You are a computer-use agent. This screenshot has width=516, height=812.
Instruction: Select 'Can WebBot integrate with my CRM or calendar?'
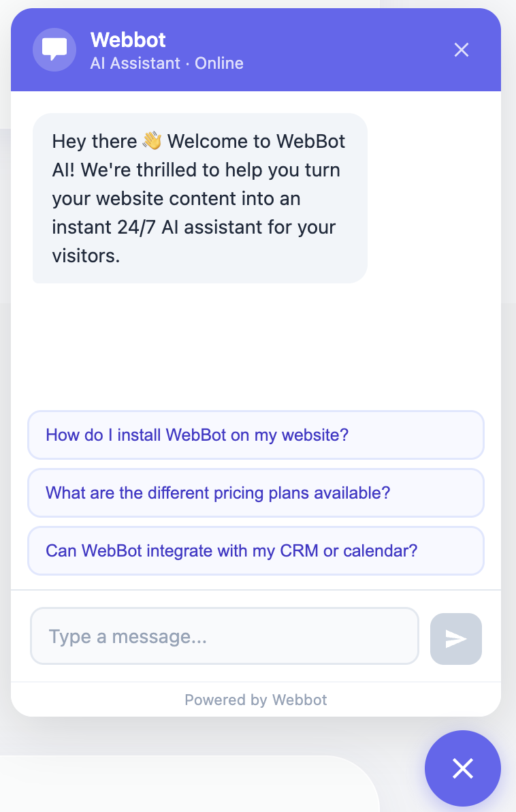tap(255, 550)
